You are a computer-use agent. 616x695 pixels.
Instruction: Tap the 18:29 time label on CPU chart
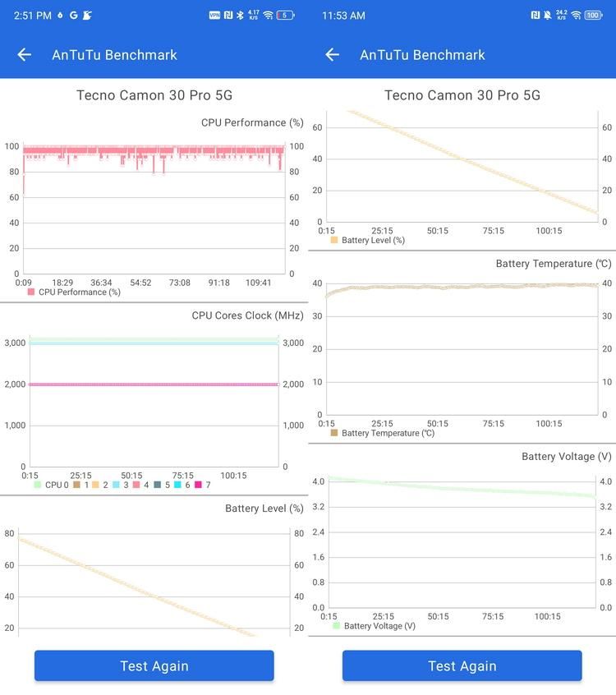click(x=62, y=283)
